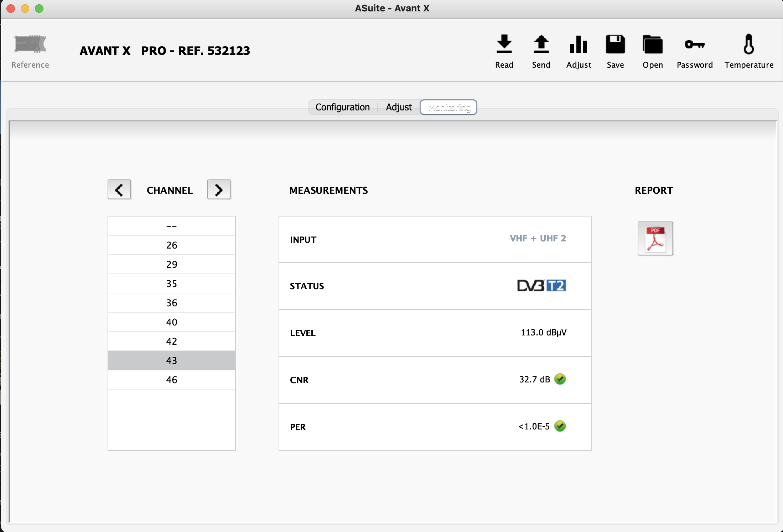Click the Open folder icon
The width and height of the screenshot is (783, 532).
[652, 45]
